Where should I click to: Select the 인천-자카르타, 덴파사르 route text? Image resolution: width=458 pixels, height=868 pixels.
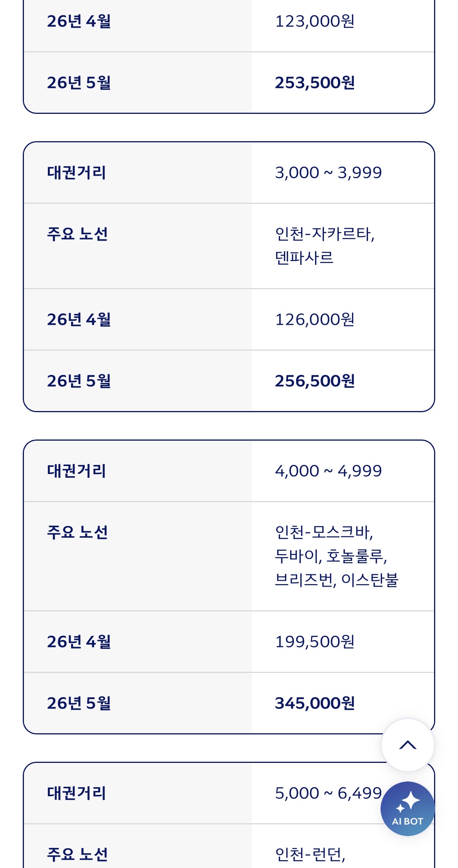point(325,246)
